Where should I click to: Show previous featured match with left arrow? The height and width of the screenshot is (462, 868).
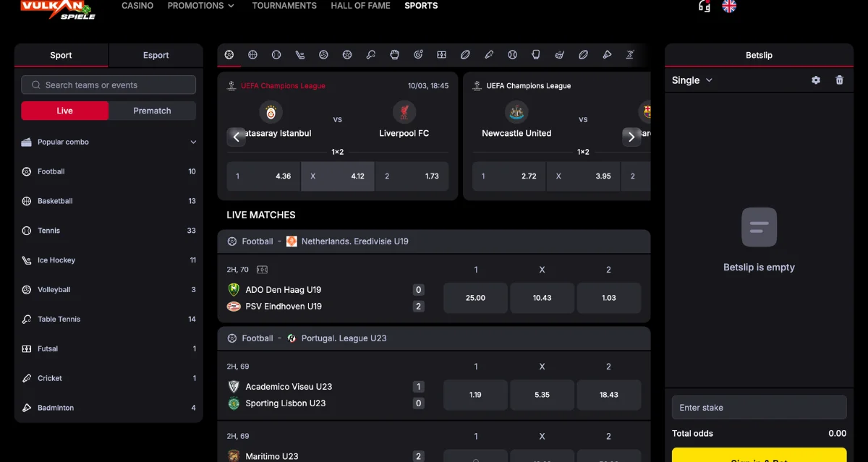(237, 137)
